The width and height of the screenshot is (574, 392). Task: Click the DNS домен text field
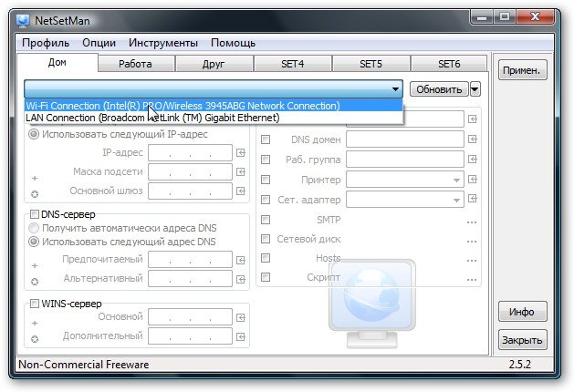[x=405, y=139]
